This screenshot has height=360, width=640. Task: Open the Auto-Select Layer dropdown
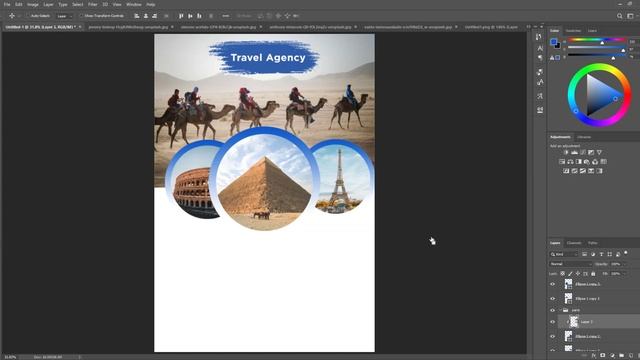[64, 16]
